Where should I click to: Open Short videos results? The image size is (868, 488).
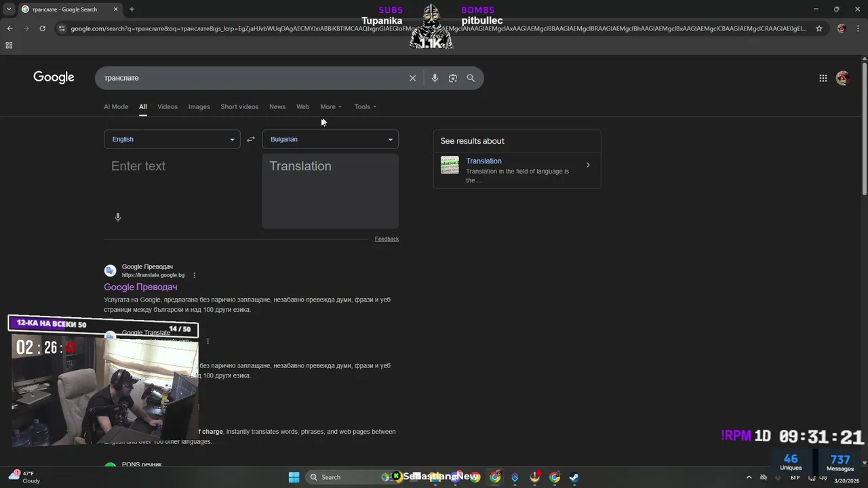tap(239, 106)
